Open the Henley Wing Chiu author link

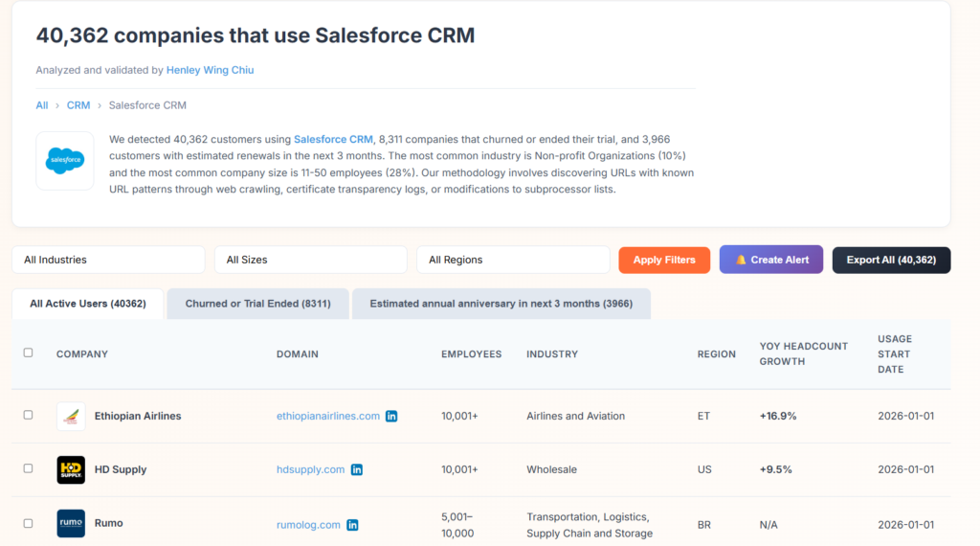tap(210, 70)
